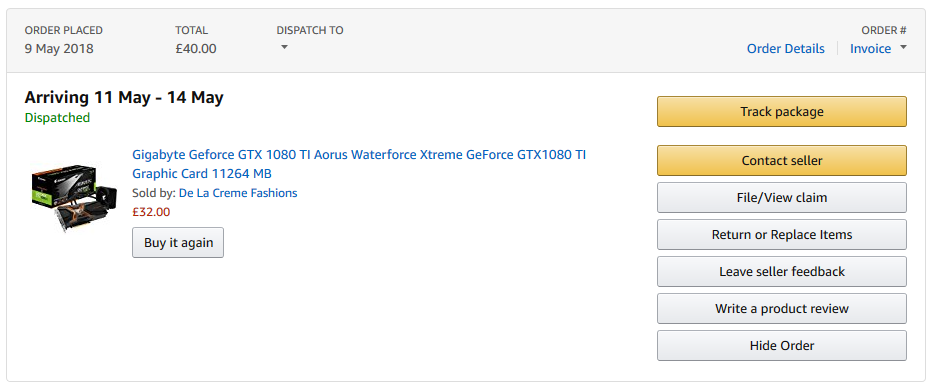Click Write a product review
This screenshot has height=388, width=933.
782,308
